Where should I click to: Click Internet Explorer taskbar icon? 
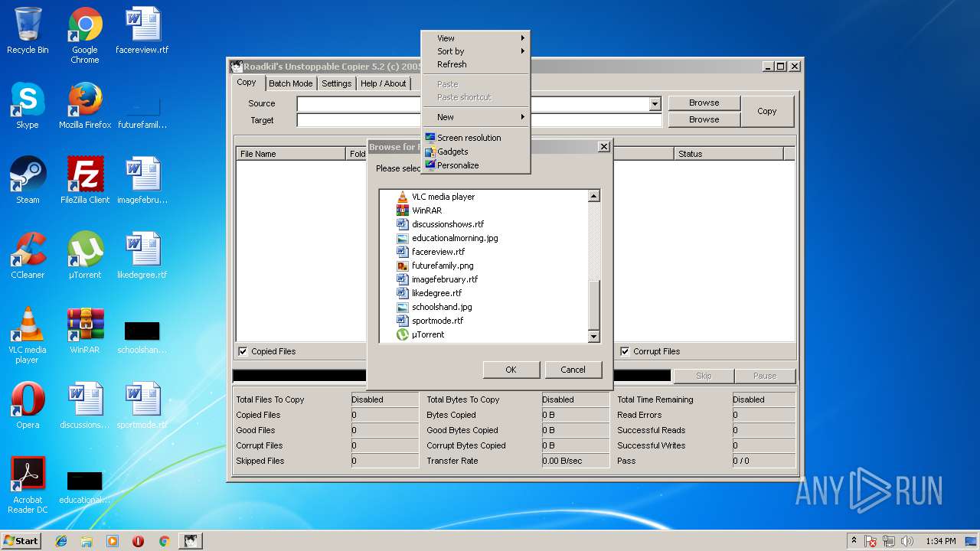click(x=61, y=541)
